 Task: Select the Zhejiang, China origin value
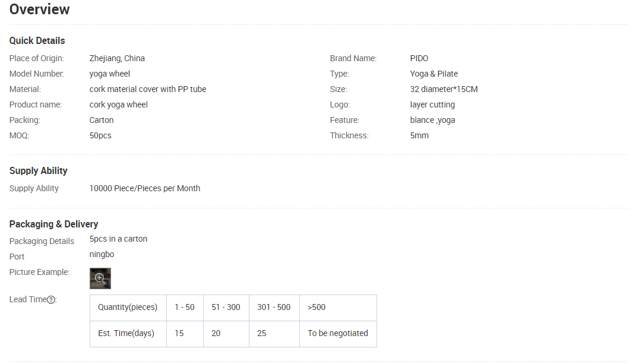click(117, 58)
